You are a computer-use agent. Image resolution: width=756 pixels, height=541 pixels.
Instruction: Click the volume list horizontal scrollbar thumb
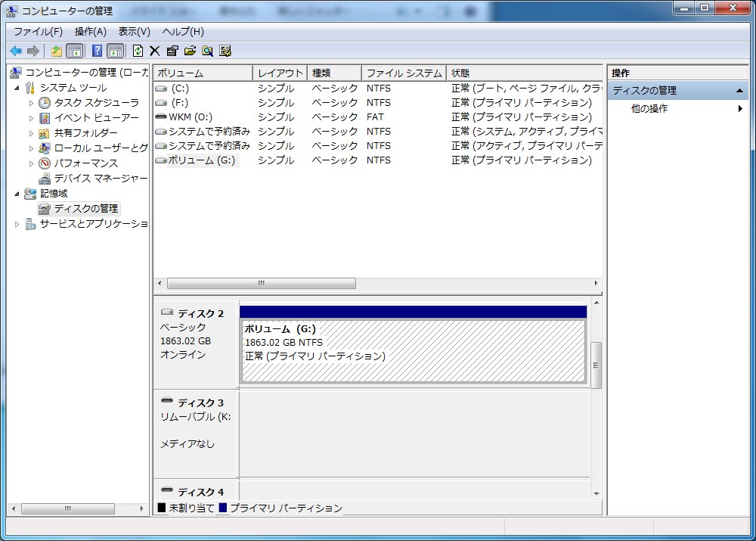pos(262,283)
